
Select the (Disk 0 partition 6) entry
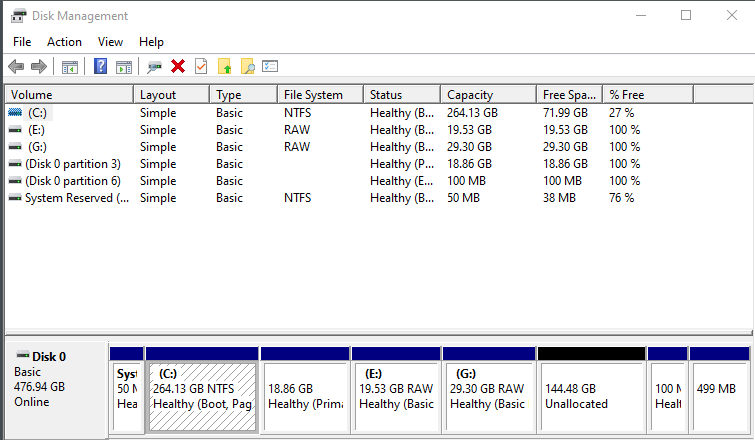[x=73, y=181]
